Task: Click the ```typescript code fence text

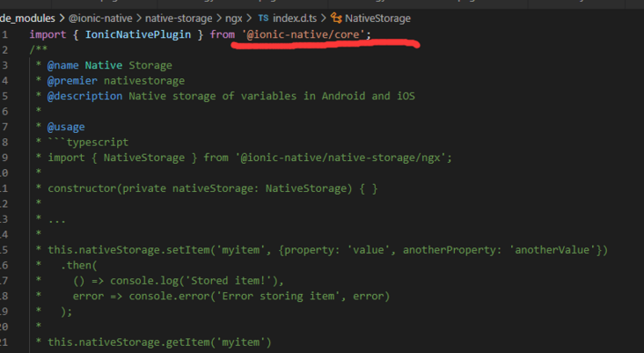Action: [x=88, y=143]
